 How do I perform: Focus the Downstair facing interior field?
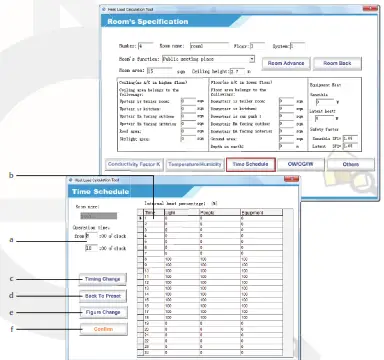287,131
